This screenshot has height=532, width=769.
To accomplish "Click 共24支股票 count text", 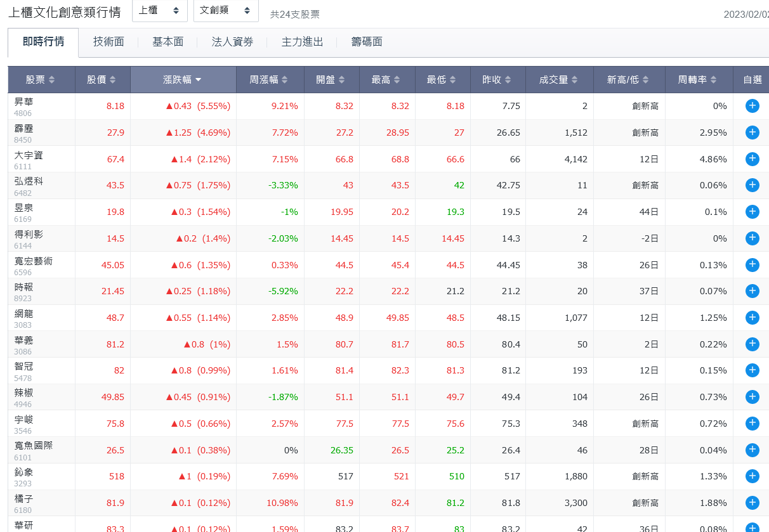I will 295,14.
